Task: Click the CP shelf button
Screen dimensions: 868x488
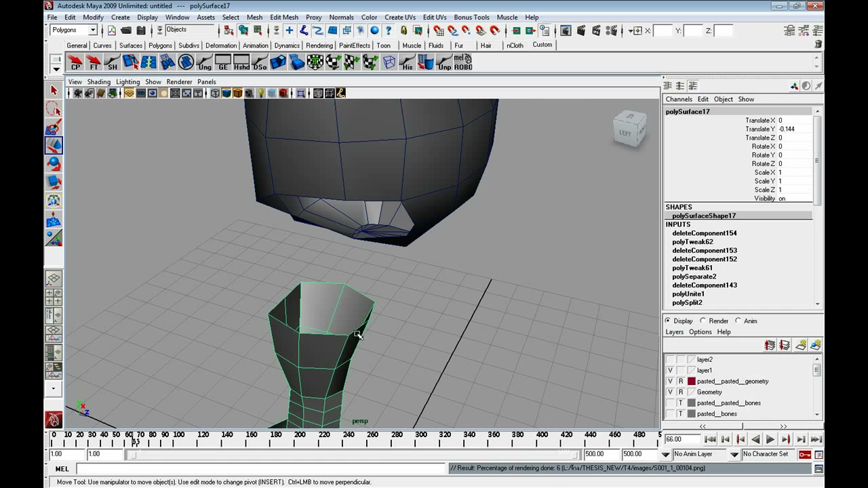Action: (75, 63)
